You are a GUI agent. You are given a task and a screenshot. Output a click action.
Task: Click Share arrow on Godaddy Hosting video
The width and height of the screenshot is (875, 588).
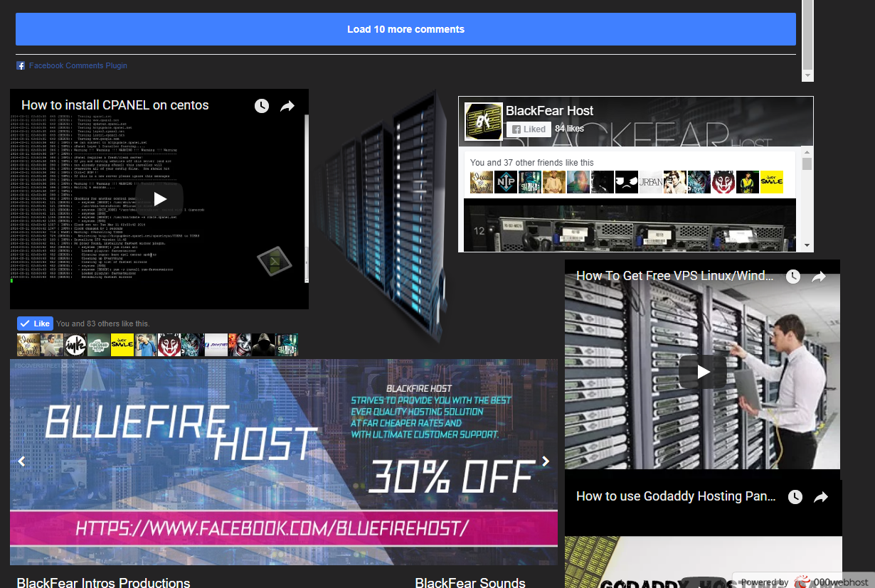click(x=821, y=497)
